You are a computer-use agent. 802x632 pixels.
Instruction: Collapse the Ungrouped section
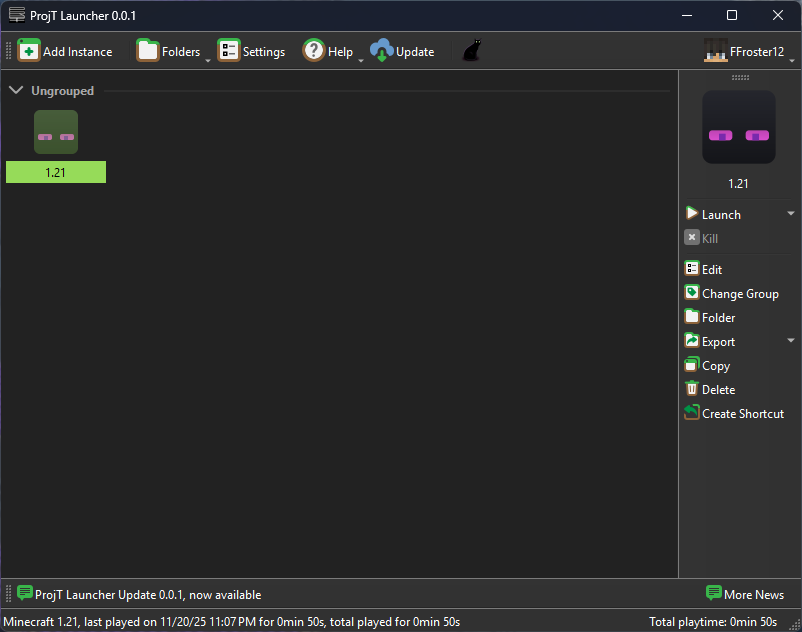tap(16, 89)
